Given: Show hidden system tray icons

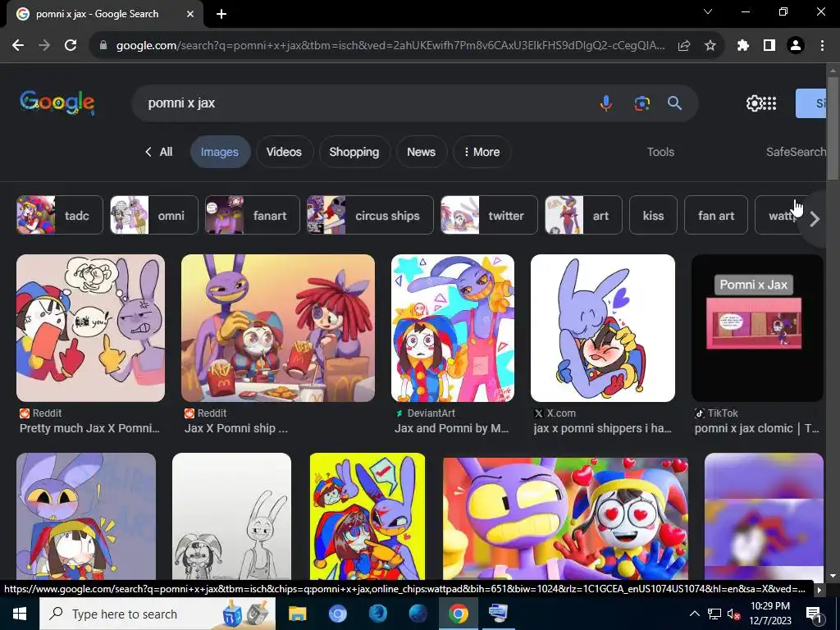Looking at the screenshot, I should coord(694,614).
